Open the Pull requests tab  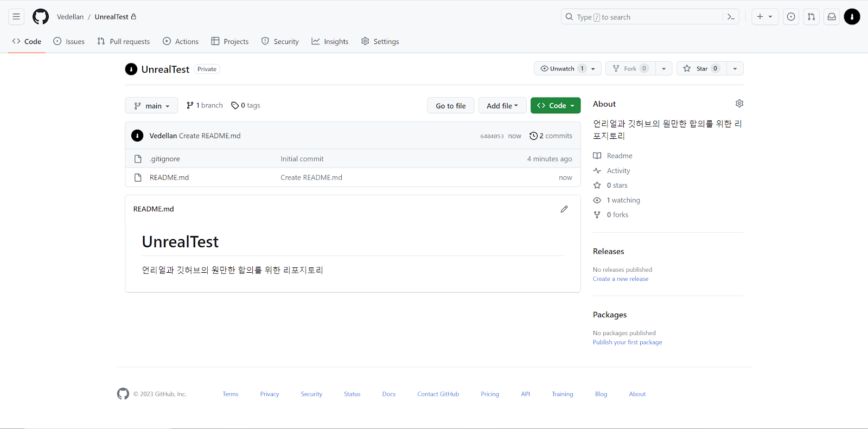pos(124,41)
